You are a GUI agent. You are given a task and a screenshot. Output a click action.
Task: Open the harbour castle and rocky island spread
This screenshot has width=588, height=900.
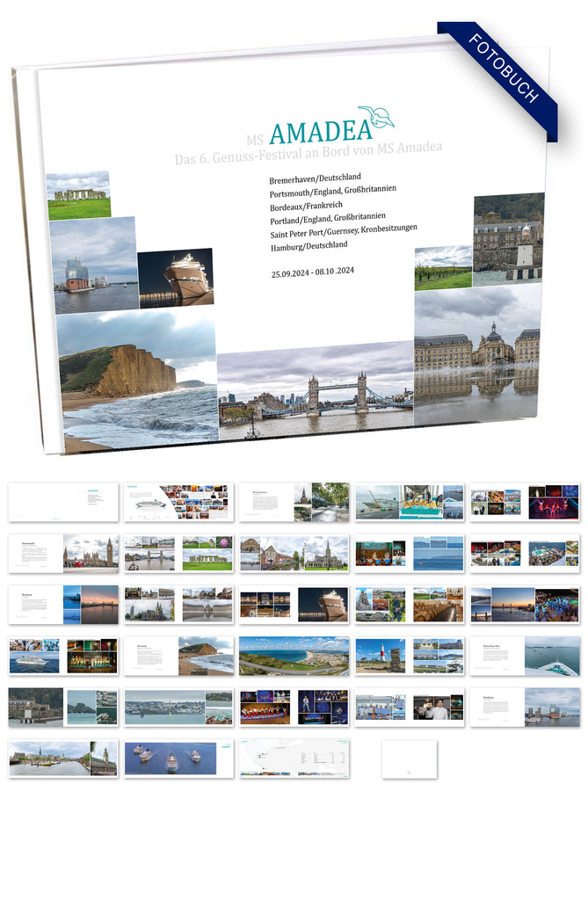pos(63,708)
